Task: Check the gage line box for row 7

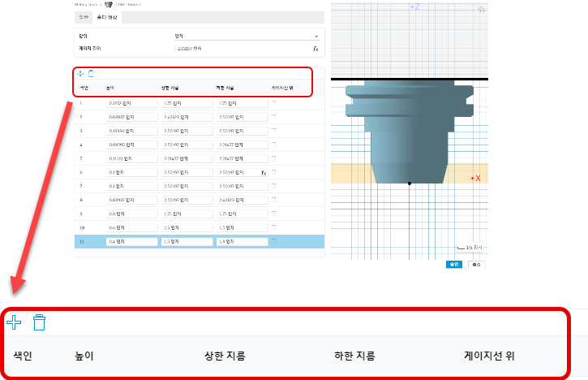Action: (274, 186)
